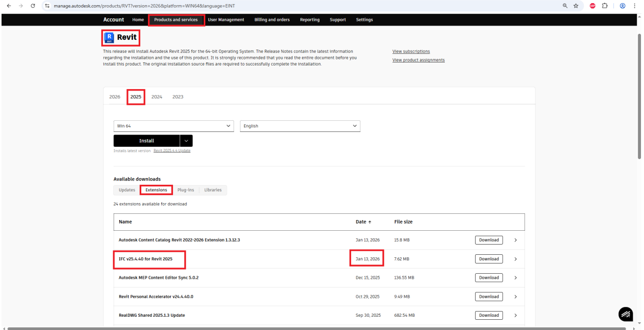Open the English language dropdown

[x=300, y=126]
